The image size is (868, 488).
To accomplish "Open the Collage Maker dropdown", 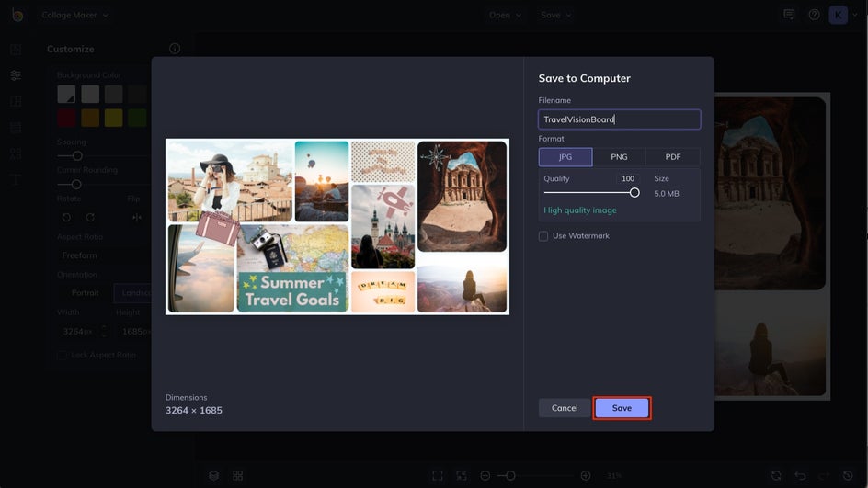I will pyautogui.click(x=74, y=15).
